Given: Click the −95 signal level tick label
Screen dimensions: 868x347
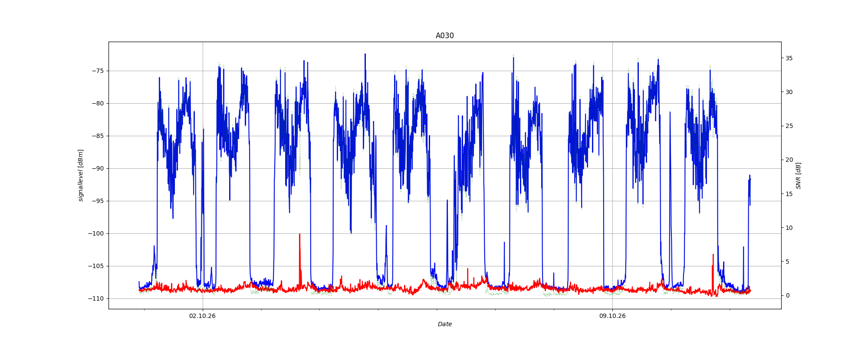Looking at the screenshot, I should (x=98, y=201).
